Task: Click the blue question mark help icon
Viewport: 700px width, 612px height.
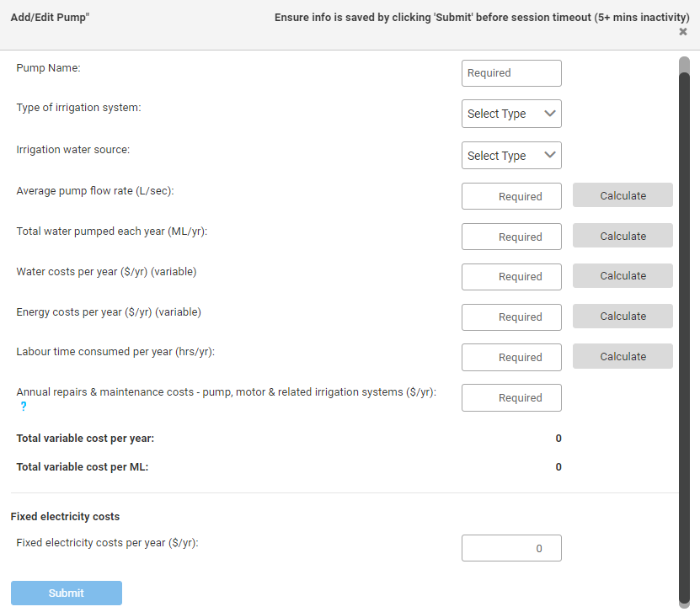Action: (x=24, y=407)
